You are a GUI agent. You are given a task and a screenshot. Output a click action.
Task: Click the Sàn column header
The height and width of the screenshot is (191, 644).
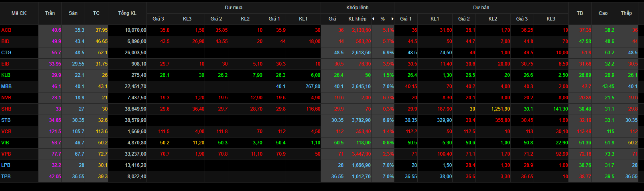[73, 13]
